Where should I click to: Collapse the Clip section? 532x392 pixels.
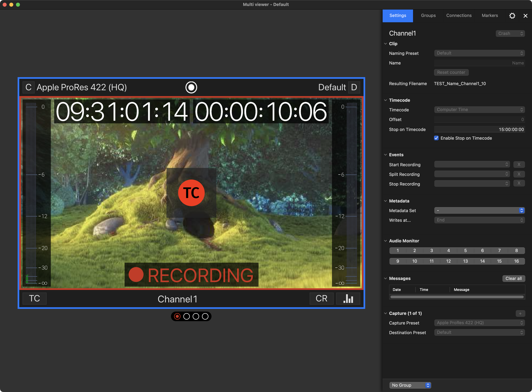(x=385, y=44)
